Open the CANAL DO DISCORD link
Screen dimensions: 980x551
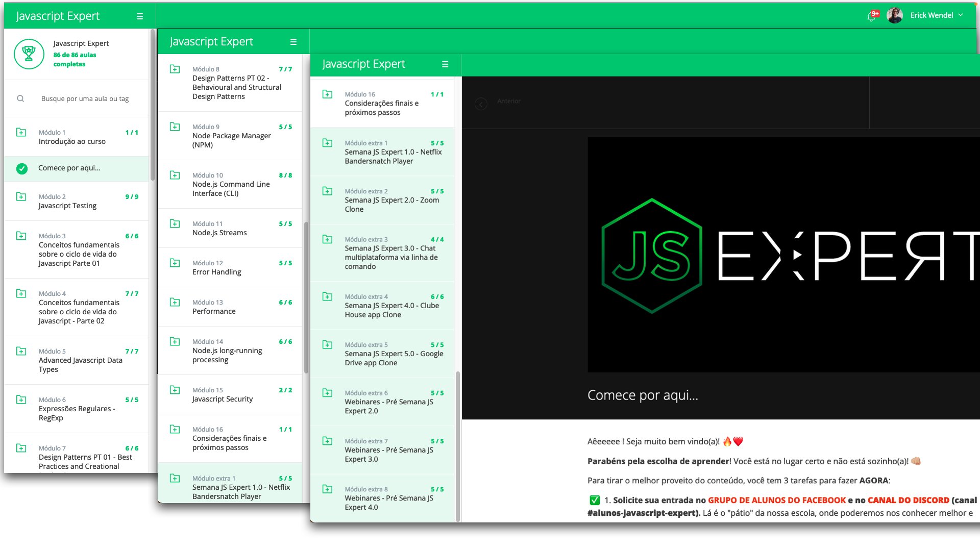(908, 500)
